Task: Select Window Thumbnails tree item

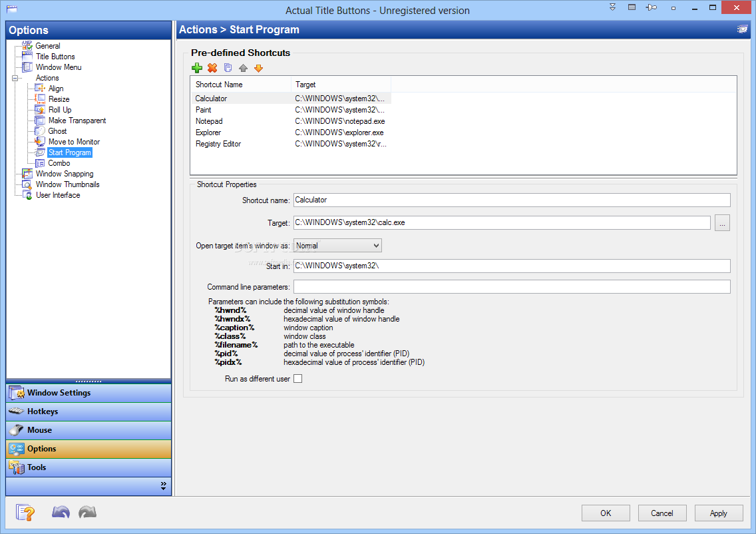Action: point(67,184)
